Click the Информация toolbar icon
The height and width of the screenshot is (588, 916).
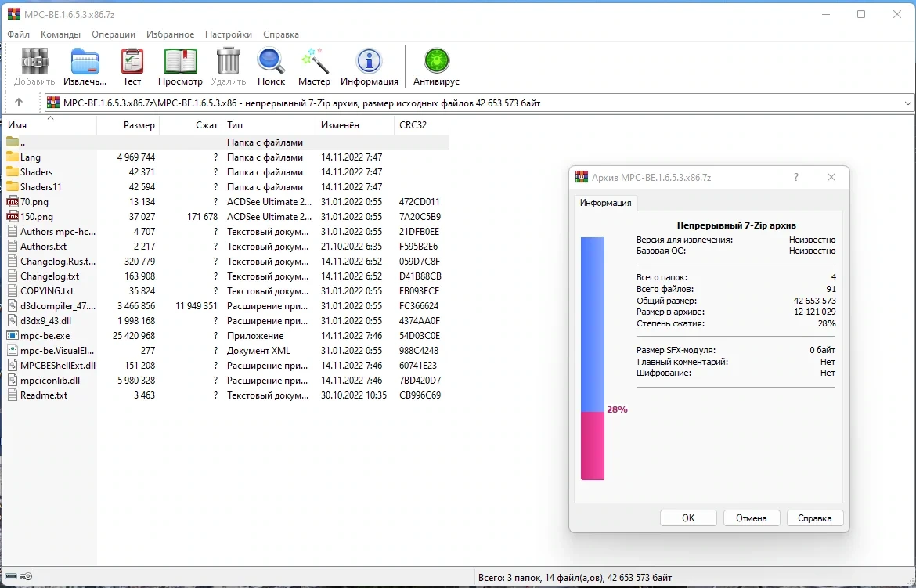[x=370, y=61]
